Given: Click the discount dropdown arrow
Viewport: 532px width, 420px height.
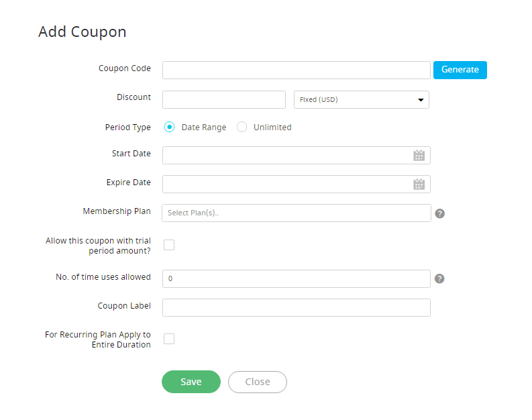Looking at the screenshot, I should point(421,100).
